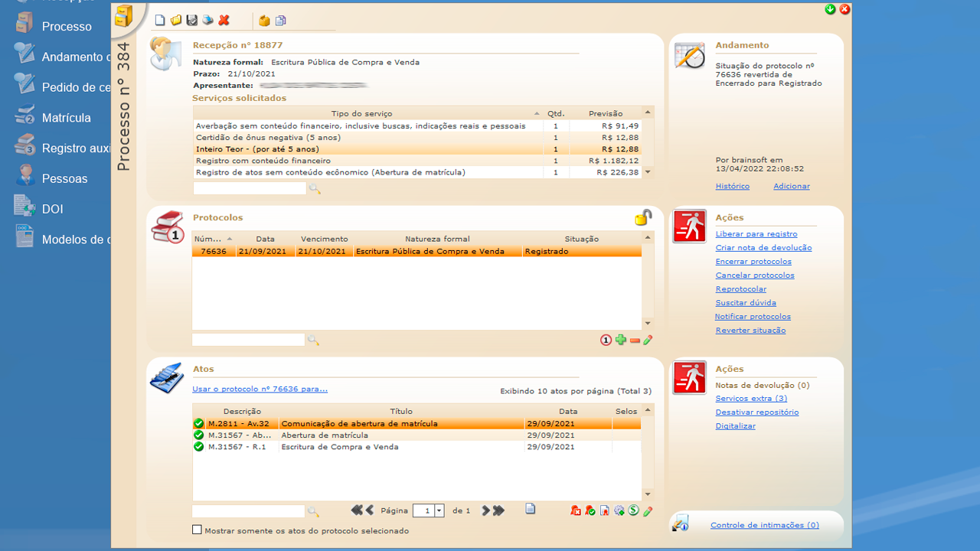This screenshot has width=980, height=551.
Task: Select protocol row 76636
Action: 416,251
